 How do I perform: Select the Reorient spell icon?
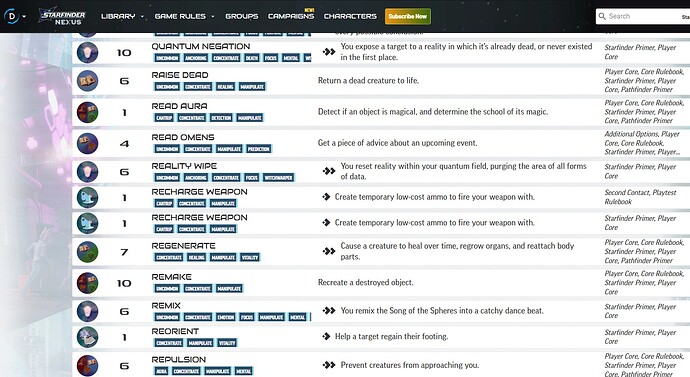point(87,337)
